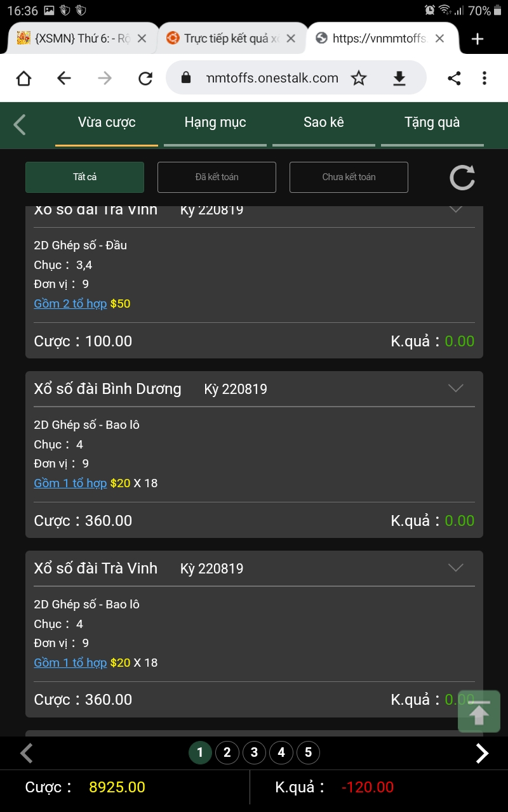Filter by Chưa kết toán
508x812 pixels.
tap(349, 177)
